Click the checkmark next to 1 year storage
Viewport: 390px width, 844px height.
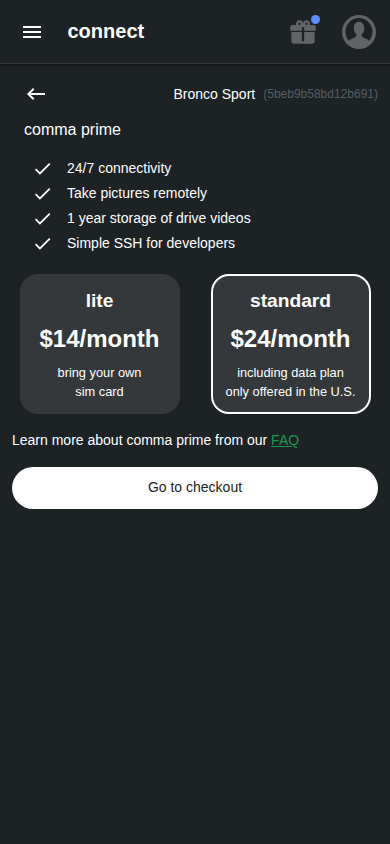coord(42,219)
